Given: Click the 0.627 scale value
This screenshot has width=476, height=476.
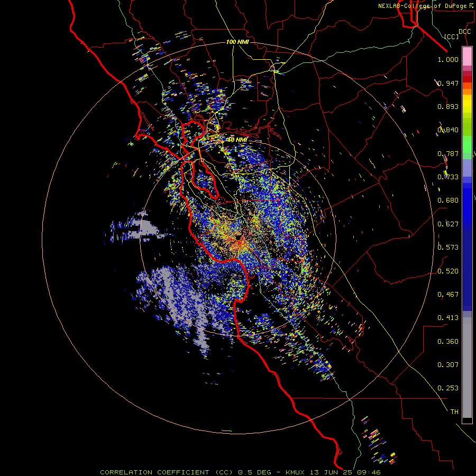Looking at the screenshot, I should (448, 224).
